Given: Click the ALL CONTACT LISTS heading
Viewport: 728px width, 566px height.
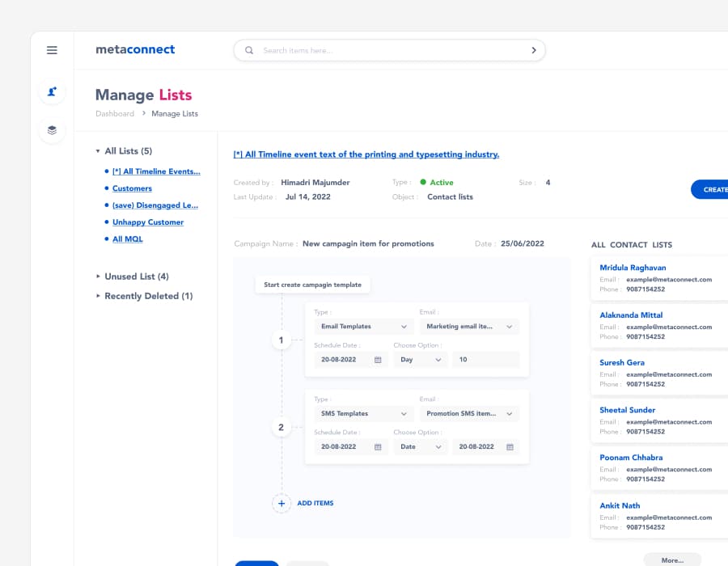Looking at the screenshot, I should [x=632, y=245].
